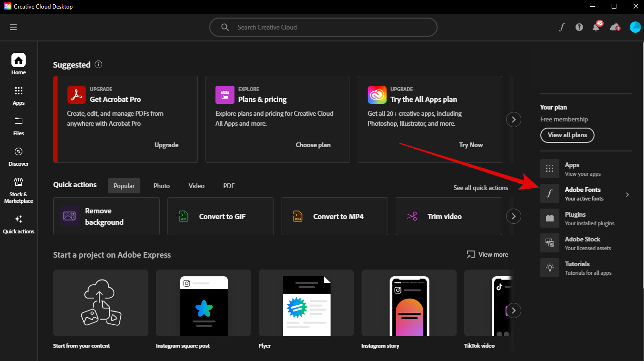Show next suggested cards
Image resolution: width=644 pixels, height=361 pixels.
(513, 119)
